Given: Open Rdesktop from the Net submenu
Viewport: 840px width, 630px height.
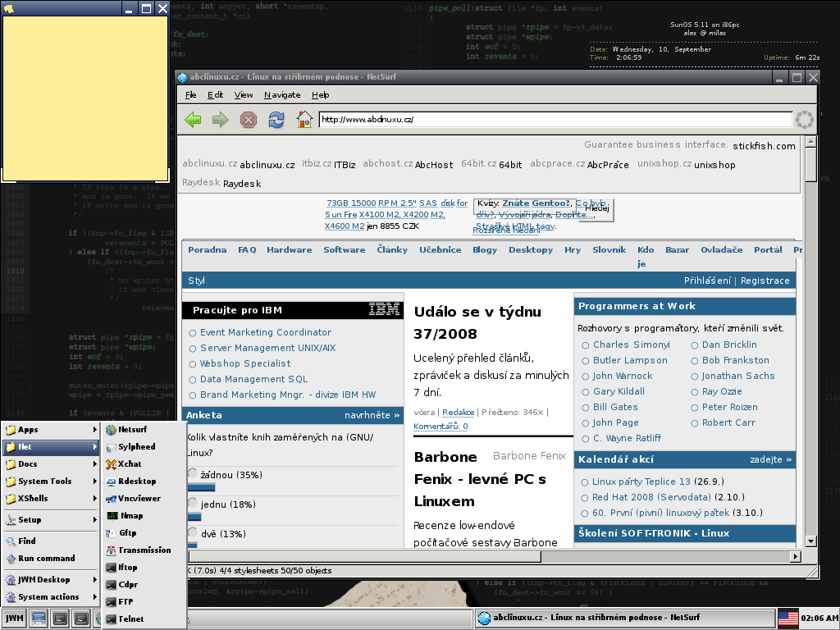Looking at the screenshot, I should click(144, 481).
